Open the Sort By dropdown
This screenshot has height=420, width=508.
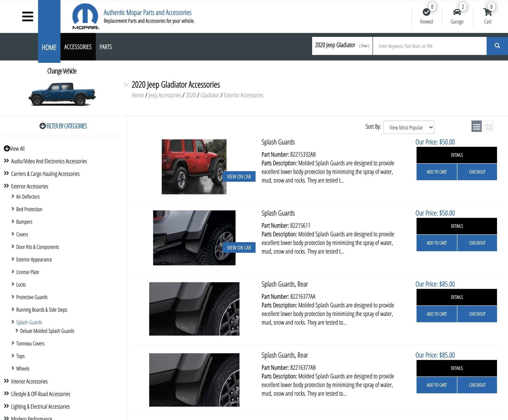(x=409, y=127)
